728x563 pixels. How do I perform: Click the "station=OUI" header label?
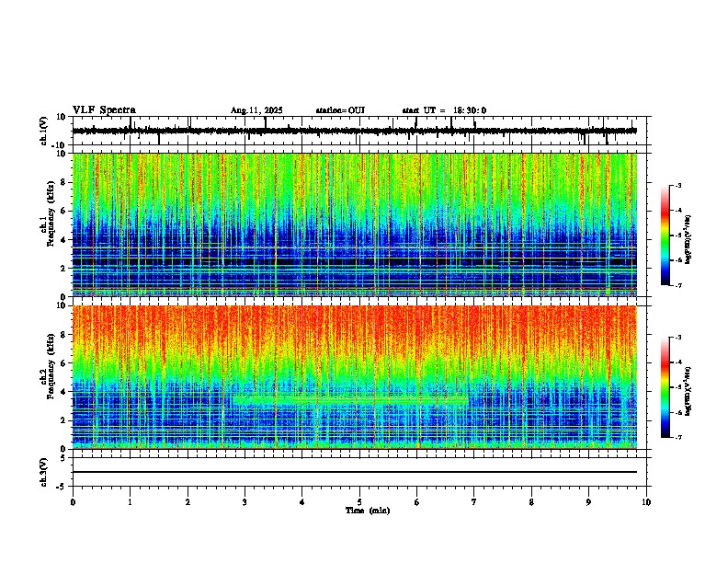340,110
